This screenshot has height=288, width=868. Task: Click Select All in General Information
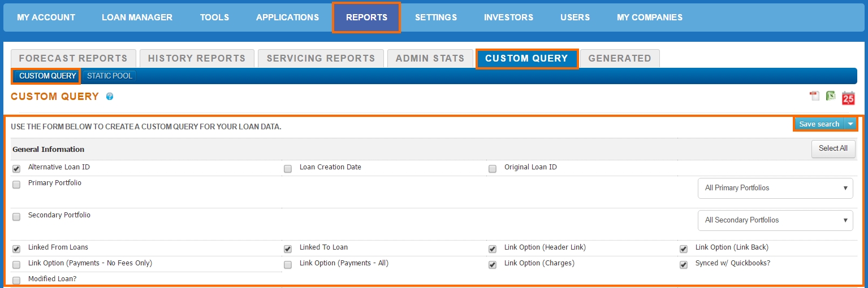833,149
